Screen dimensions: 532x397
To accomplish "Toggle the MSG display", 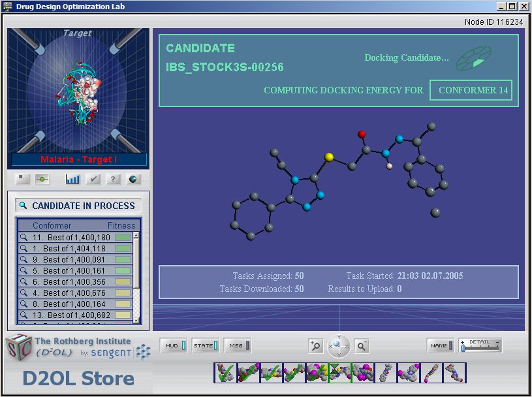I will coord(238,345).
